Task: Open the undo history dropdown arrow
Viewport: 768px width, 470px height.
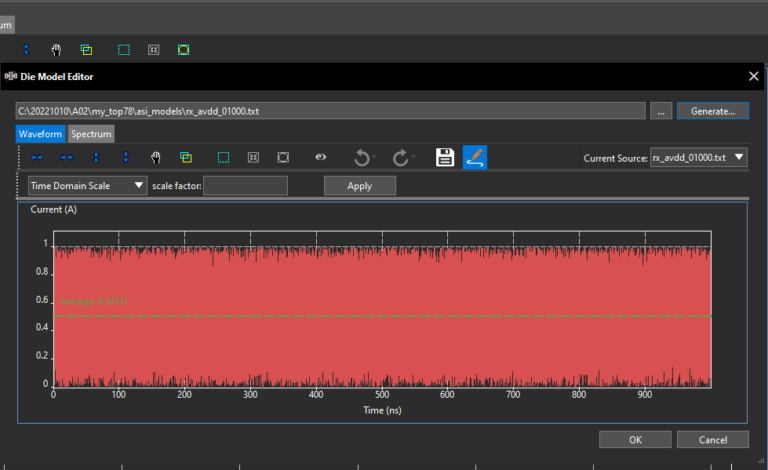Action: 376,158
